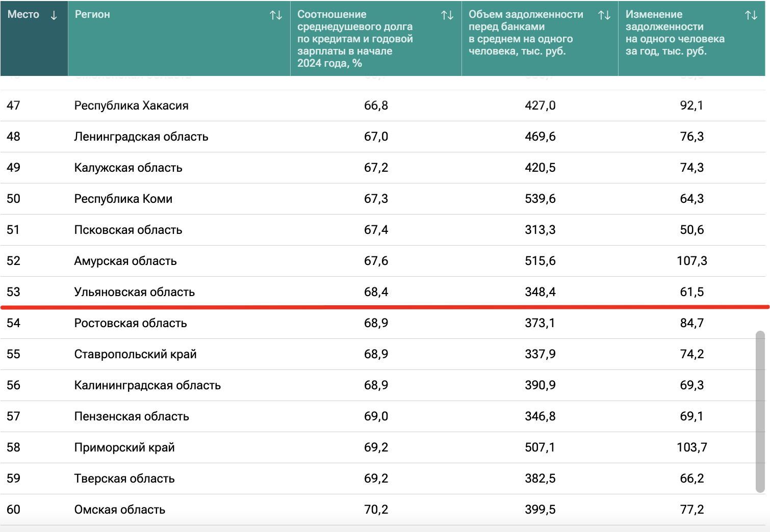Click ratio value 69,0

(x=376, y=416)
